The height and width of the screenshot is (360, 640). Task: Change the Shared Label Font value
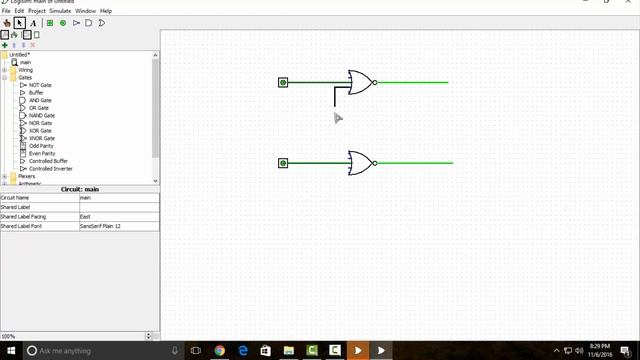pyautogui.click(x=119, y=226)
